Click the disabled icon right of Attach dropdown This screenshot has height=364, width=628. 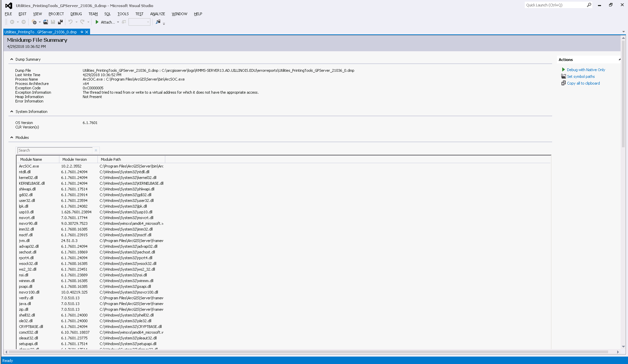[124, 22]
